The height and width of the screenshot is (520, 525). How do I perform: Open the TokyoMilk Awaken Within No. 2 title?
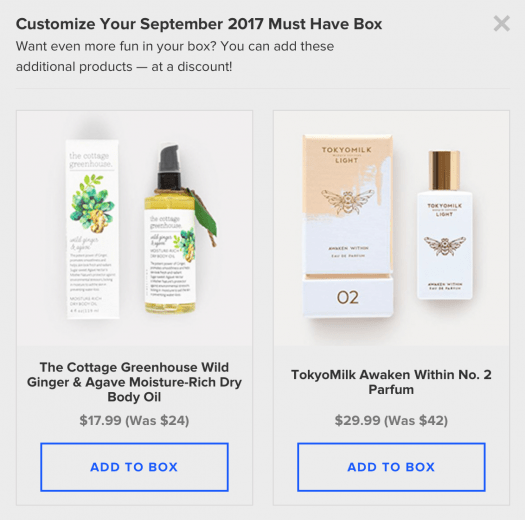point(391,382)
